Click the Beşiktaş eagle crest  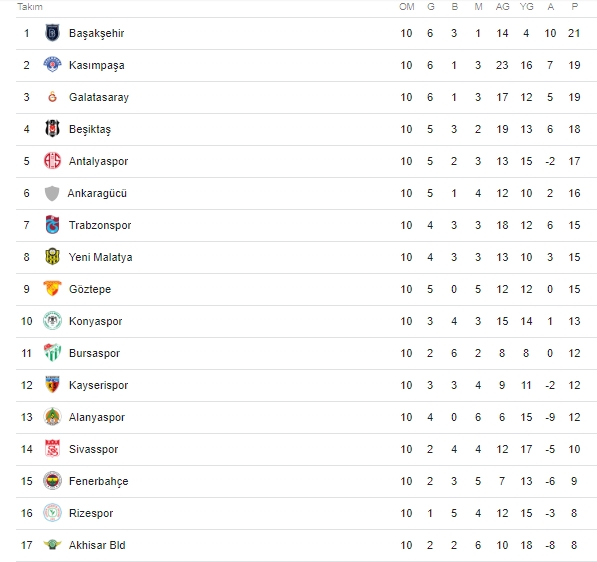52,129
